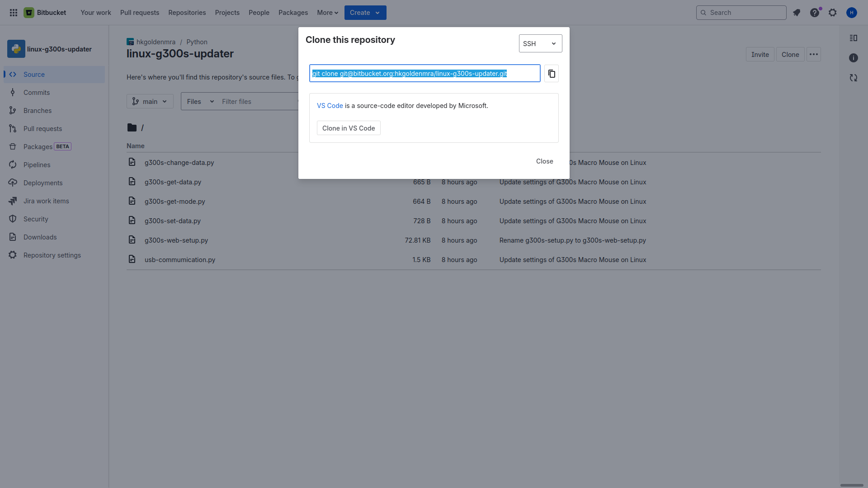Click the 72.81 KB size value
Viewport: 868px width, 488px height.
[x=418, y=240]
